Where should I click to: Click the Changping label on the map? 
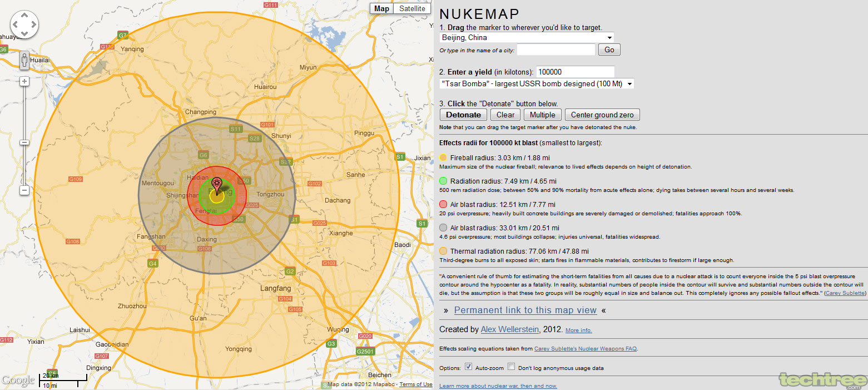pos(200,112)
